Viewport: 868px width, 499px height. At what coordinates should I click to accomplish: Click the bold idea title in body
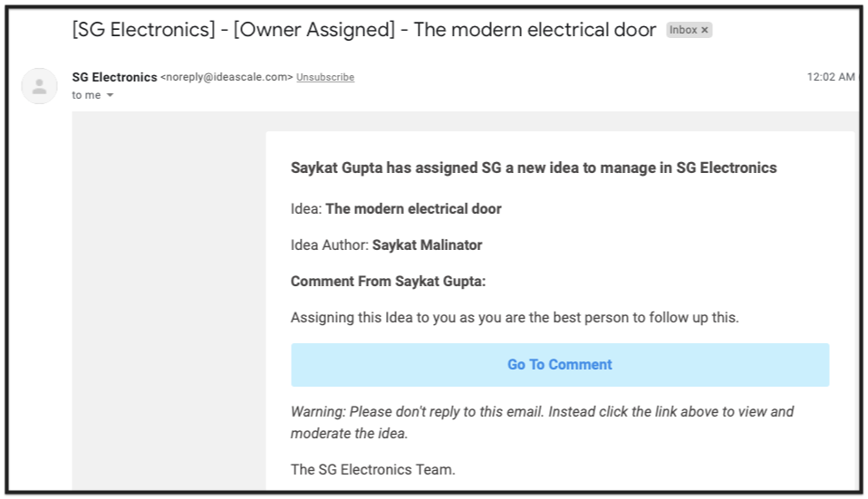pos(413,209)
